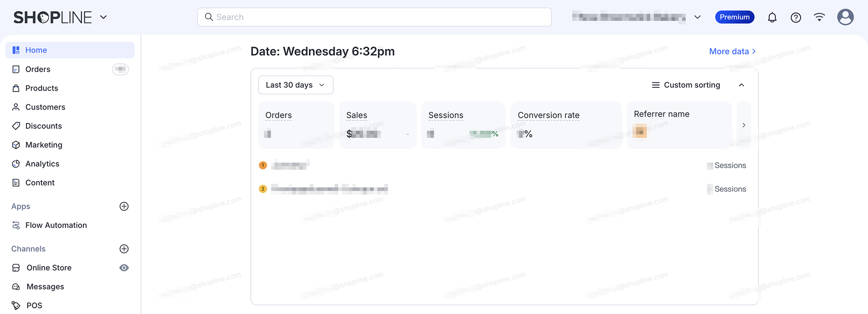Open the user account avatar

point(845,17)
